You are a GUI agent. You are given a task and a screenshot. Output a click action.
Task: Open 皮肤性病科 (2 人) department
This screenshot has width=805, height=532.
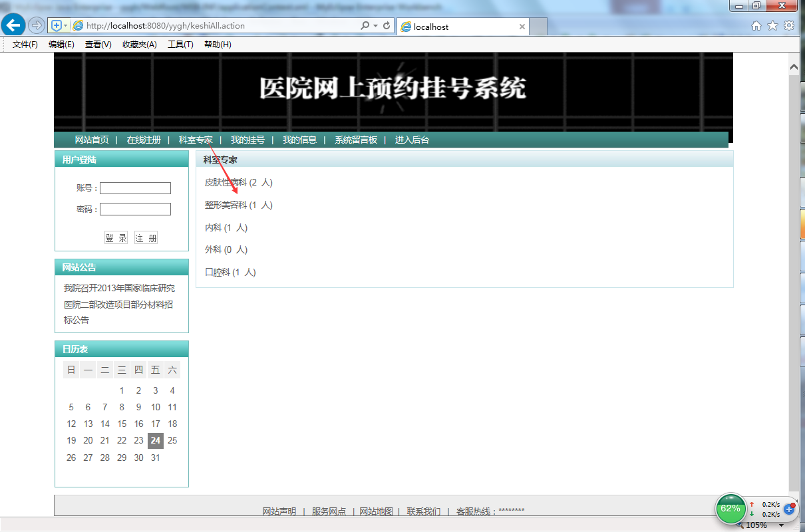239,182
